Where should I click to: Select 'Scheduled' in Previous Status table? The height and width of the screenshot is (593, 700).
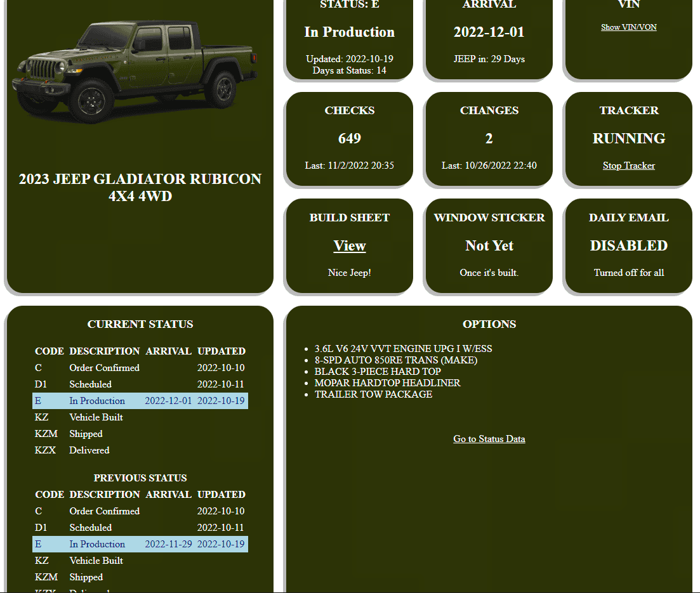[x=90, y=528]
